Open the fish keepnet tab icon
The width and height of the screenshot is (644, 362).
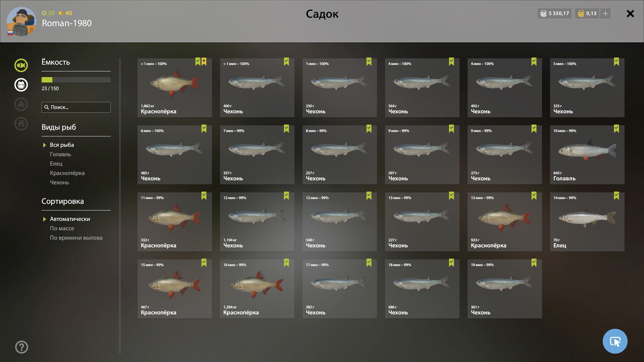21,65
